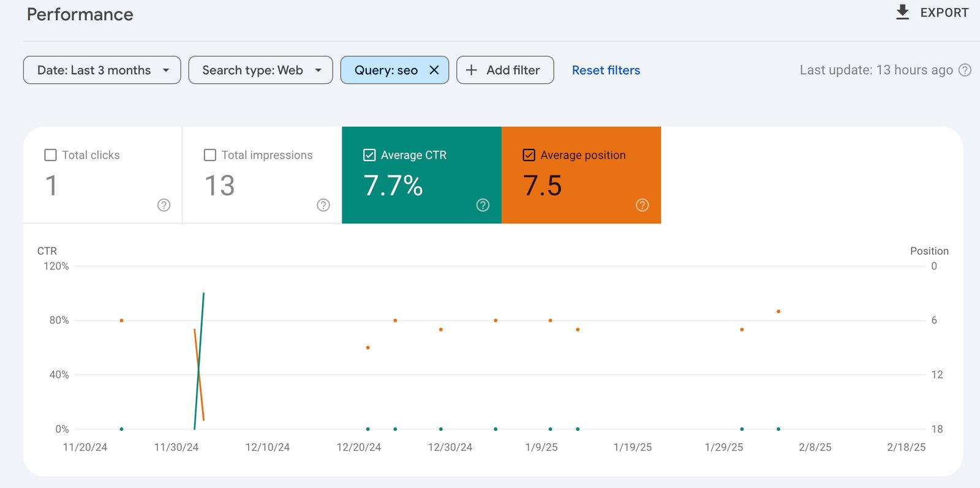Click the 12/20/24 date axis label
Screen dimensions: 980x488
pyautogui.click(x=359, y=447)
